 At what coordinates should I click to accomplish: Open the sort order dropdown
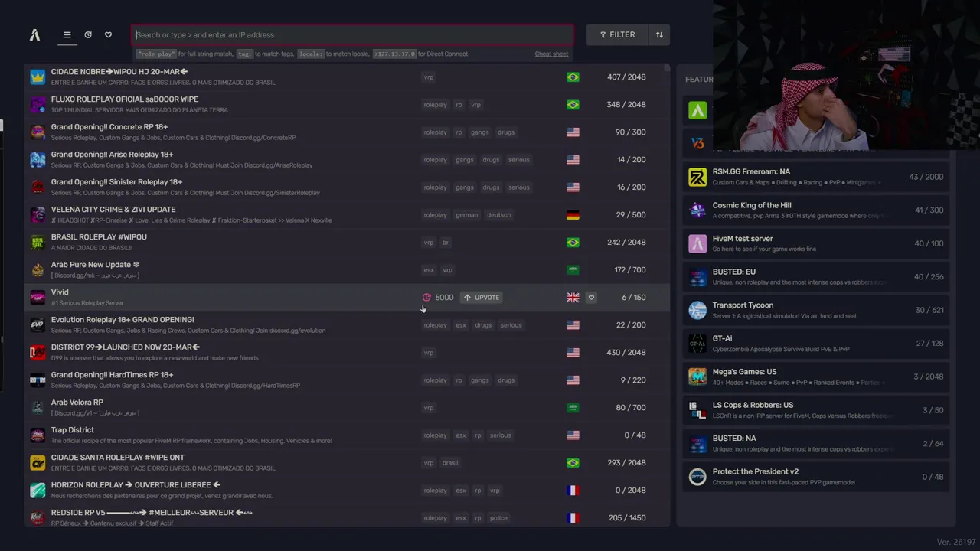pyautogui.click(x=659, y=34)
